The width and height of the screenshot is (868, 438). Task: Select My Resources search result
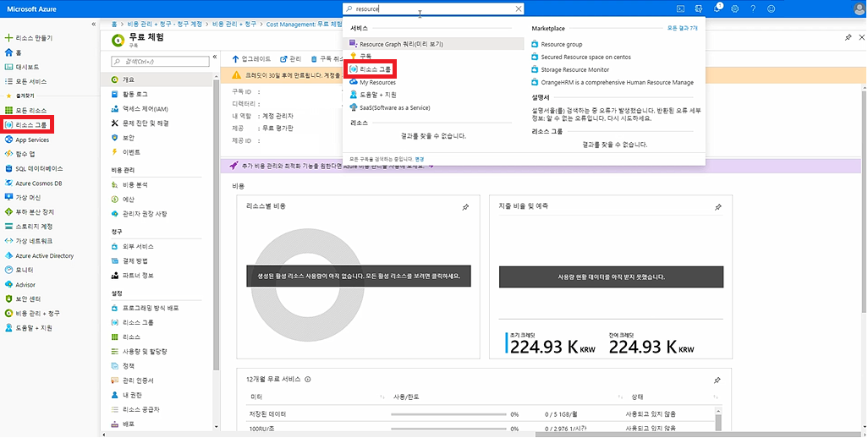pos(372,82)
